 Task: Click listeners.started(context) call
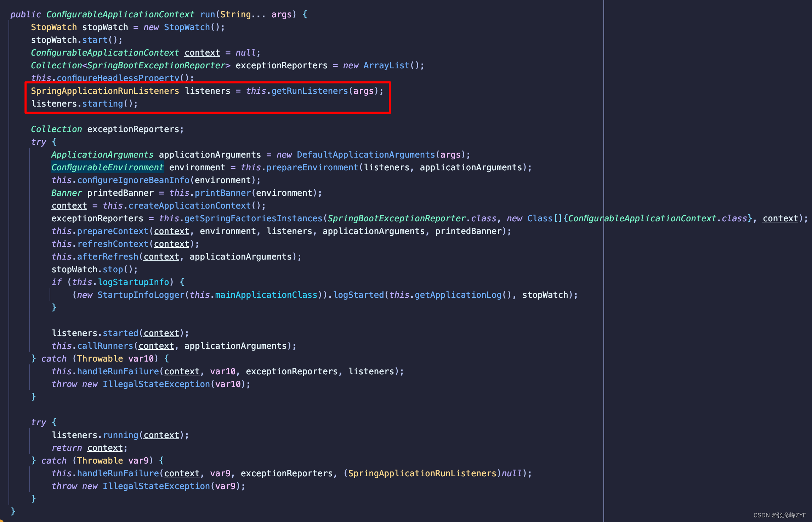(x=120, y=333)
